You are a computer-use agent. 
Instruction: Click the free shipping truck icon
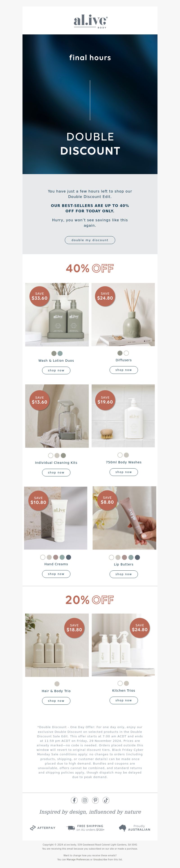[x=71, y=828]
